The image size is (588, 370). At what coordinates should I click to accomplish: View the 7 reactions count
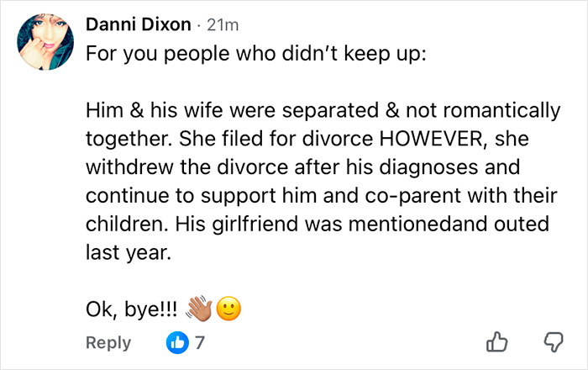click(x=200, y=342)
